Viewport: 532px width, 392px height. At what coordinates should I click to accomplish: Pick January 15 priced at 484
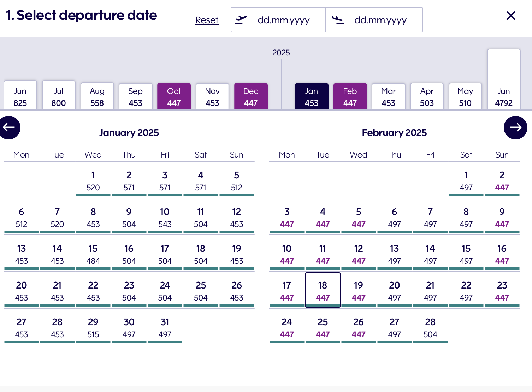[x=93, y=254]
